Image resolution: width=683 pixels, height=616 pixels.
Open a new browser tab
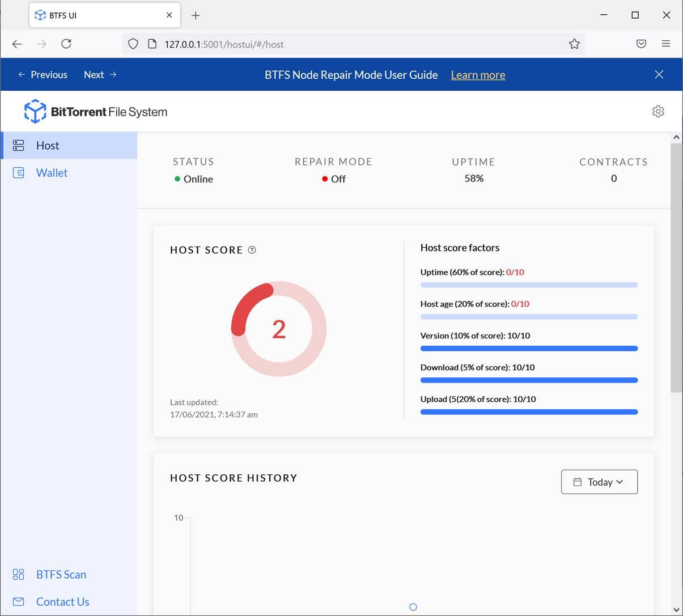(196, 15)
